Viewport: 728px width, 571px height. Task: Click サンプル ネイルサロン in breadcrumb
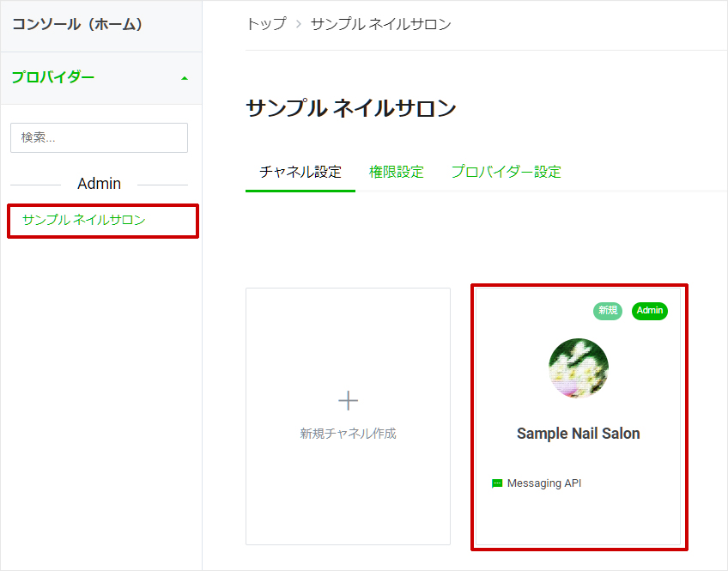[x=380, y=24]
